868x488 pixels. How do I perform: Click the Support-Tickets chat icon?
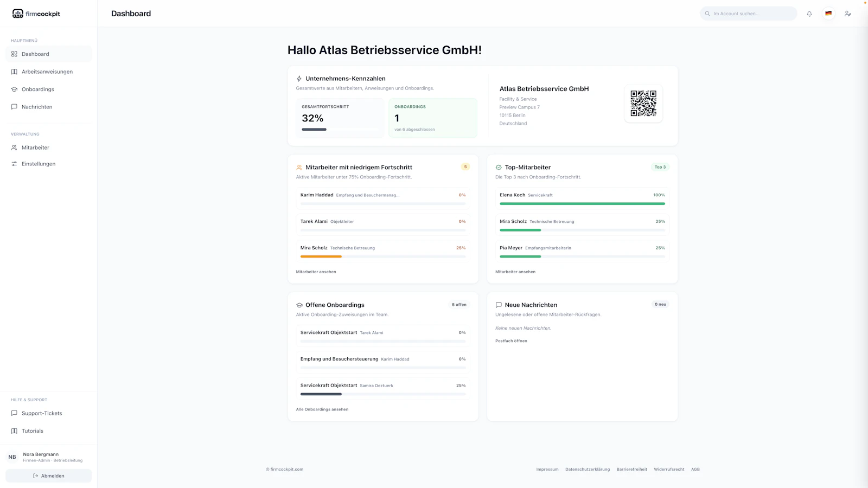[14, 413]
